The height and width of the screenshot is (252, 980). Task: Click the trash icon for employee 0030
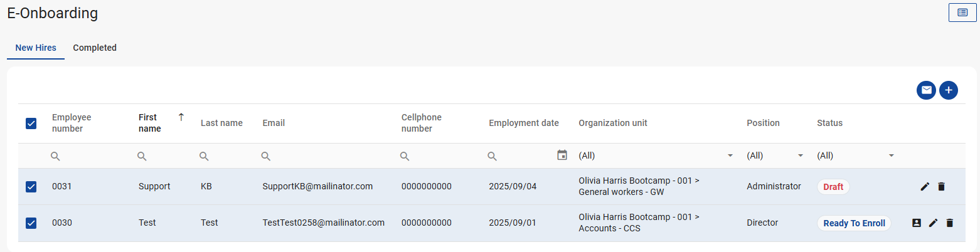pos(949,223)
